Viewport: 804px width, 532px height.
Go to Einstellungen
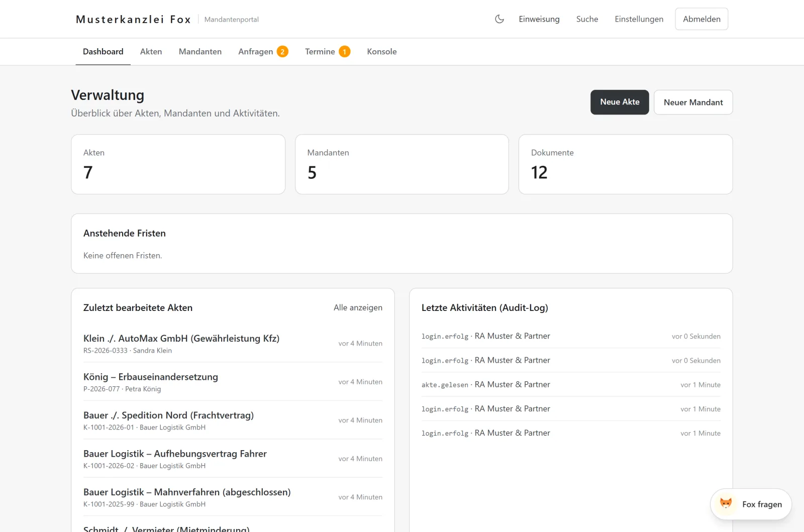point(639,19)
